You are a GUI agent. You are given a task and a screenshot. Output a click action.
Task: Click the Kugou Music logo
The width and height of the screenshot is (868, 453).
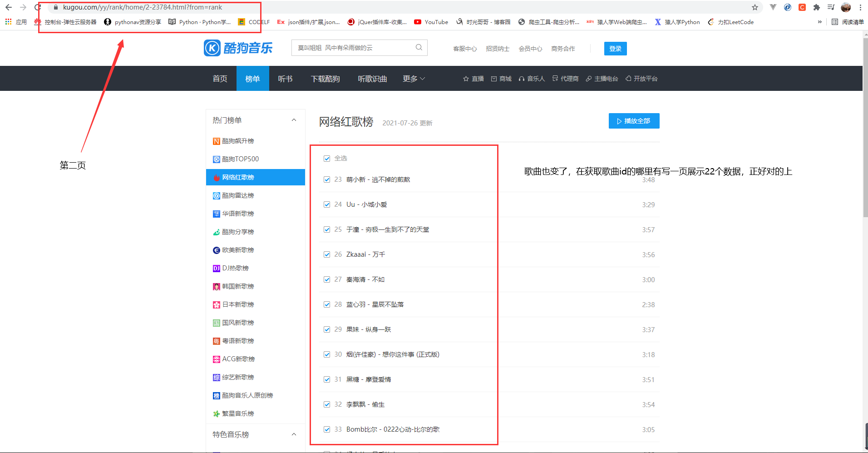pos(238,48)
